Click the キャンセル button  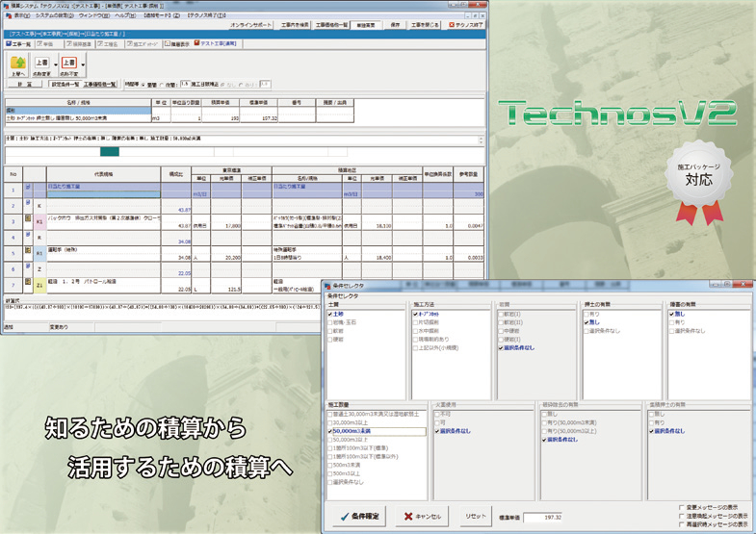click(x=422, y=516)
